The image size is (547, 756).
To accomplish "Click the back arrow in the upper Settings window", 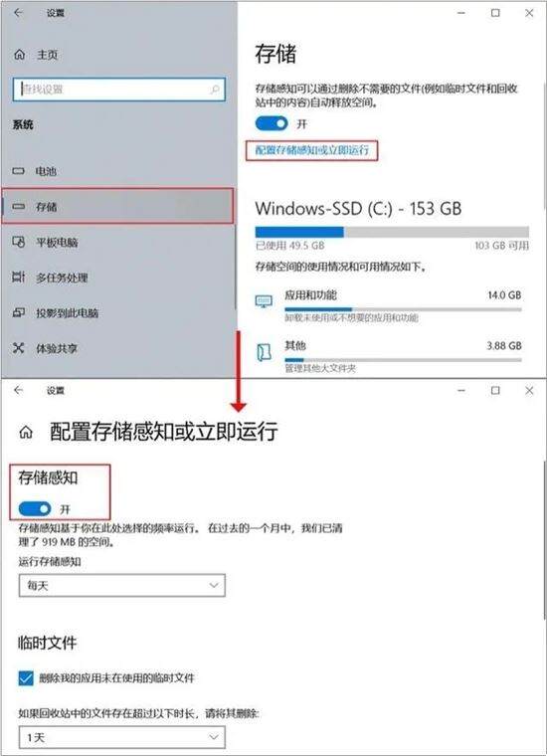I will click(18, 13).
